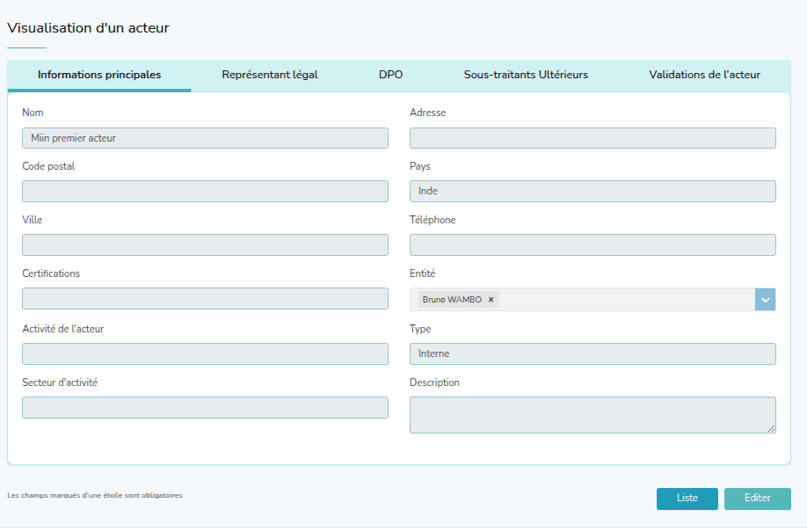Select the Pays field showing Inde
Viewport: 807px width, 532px height.
click(593, 192)
